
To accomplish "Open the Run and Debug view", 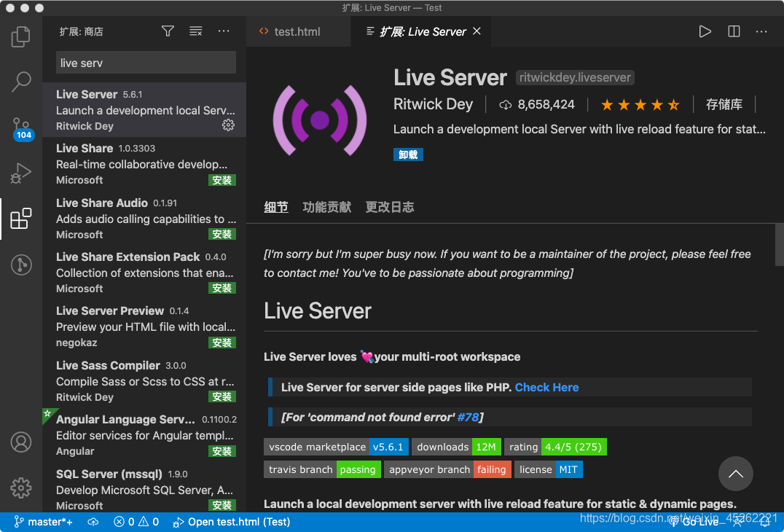I will click(x=21, y=173).
